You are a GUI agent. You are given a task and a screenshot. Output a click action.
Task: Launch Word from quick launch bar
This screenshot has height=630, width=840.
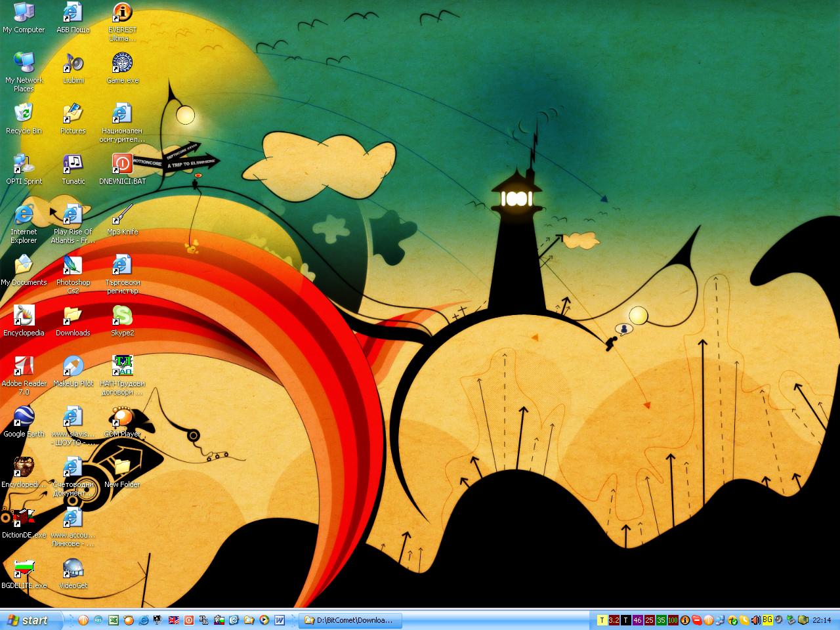280,619
